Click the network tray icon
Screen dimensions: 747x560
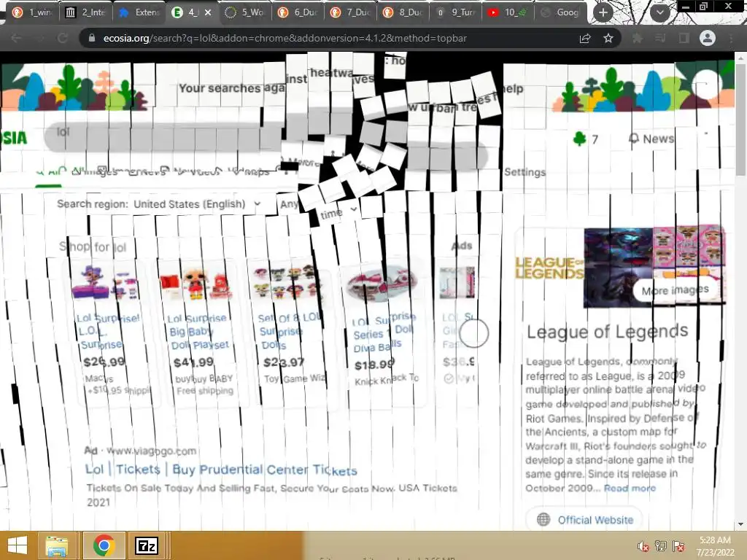pyautogui.click(x=661, y=546)
